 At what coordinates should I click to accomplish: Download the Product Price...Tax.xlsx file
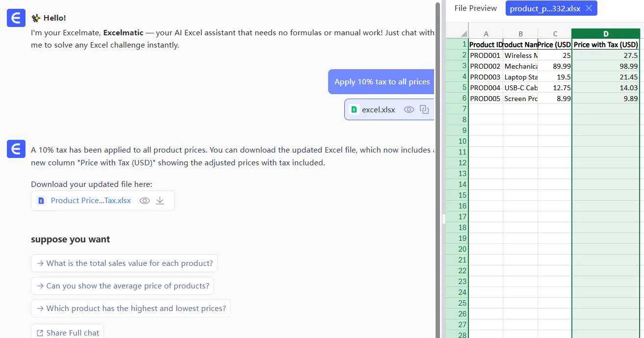tap(160, 201)
